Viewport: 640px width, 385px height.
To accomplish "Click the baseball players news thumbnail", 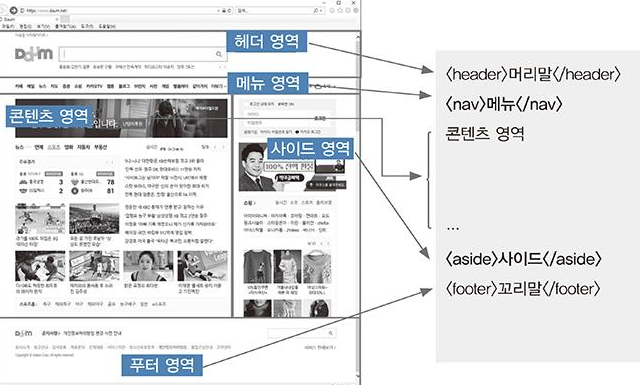I will click(40, 219).
